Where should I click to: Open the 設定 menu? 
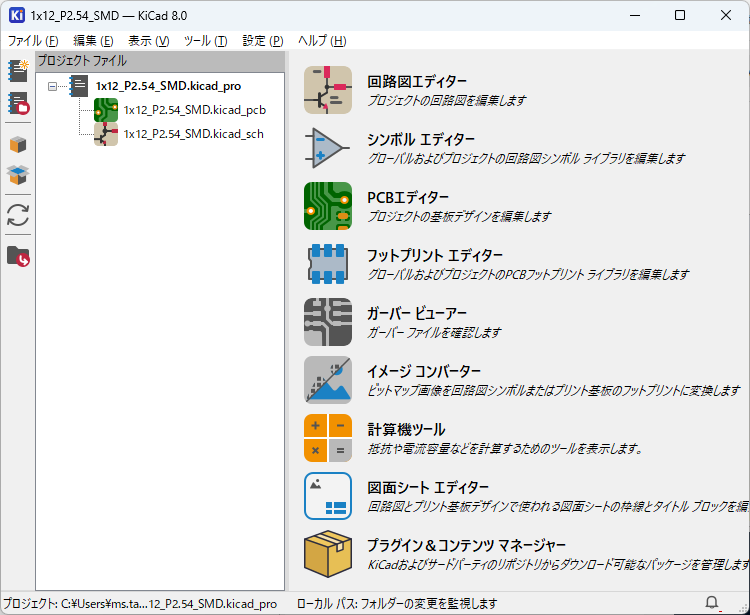(262, 41)
